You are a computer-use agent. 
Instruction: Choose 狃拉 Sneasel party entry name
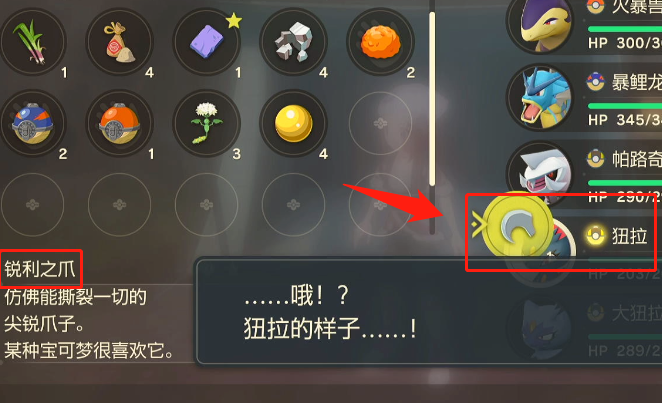click(x=629, y=235)
